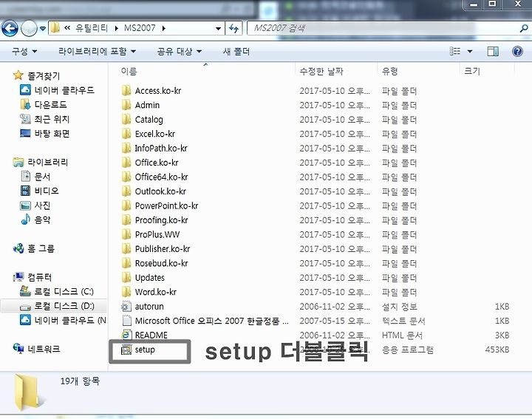This screenshot has width=532, height=419.
Task: Open 로컬 디스크 (D:)
Action: (64, 306)
